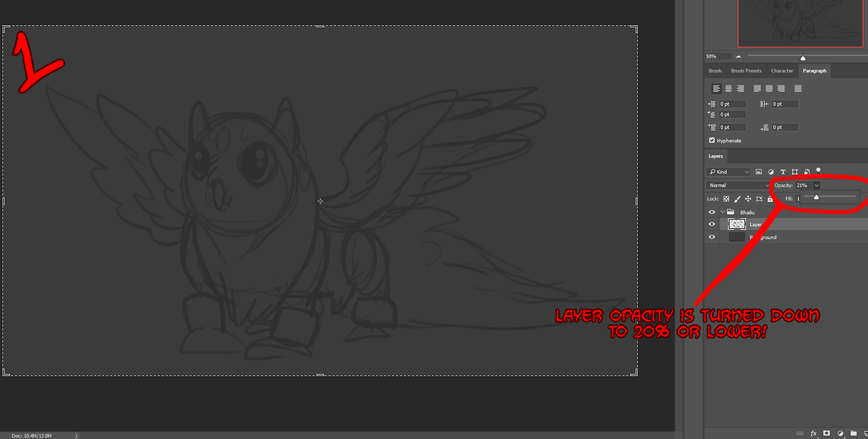Image resolution: width=868 pixels, height=439 pixels.
Task: Click the layer effects fx icon
Action: (x=814, y=433)
